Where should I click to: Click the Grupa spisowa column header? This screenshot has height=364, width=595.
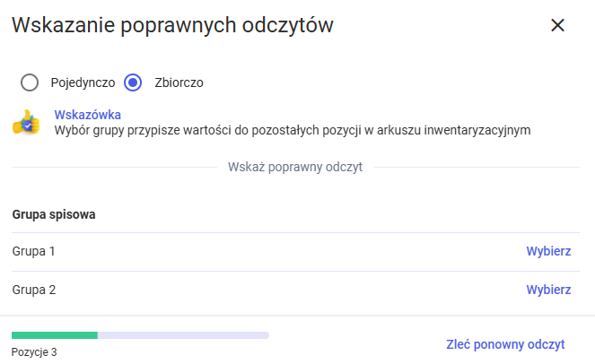tap(54, 214)
